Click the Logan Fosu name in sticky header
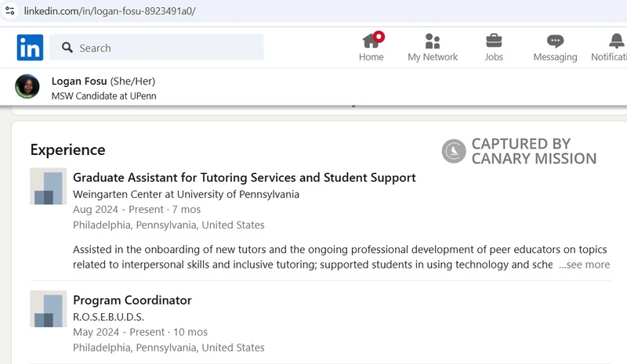The width and height of the screenshot is (627, 364). pos(79,81)
